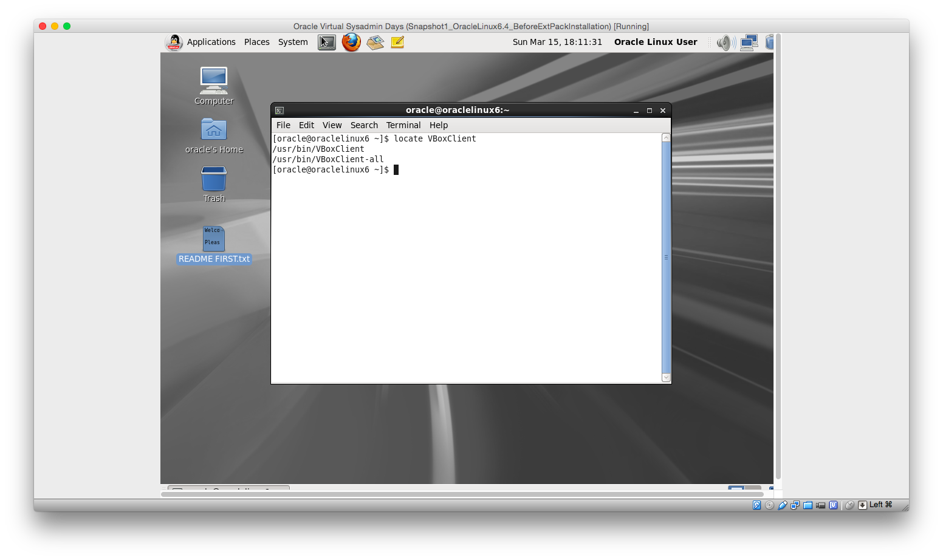This screenshot has width=943, height=560.
Task: Click the VirtualBox keyboard capture arrow icon
Action: click(x=862, y=505)
